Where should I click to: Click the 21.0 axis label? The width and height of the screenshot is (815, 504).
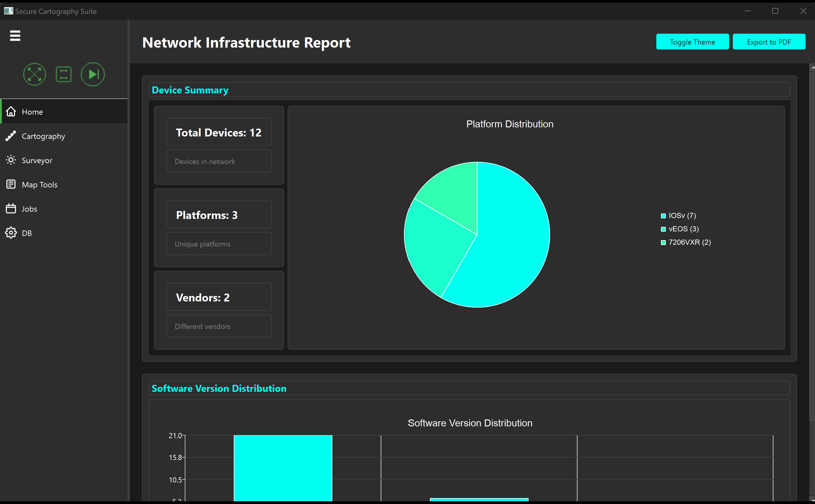pyautogui.click(x=175, y=436)
